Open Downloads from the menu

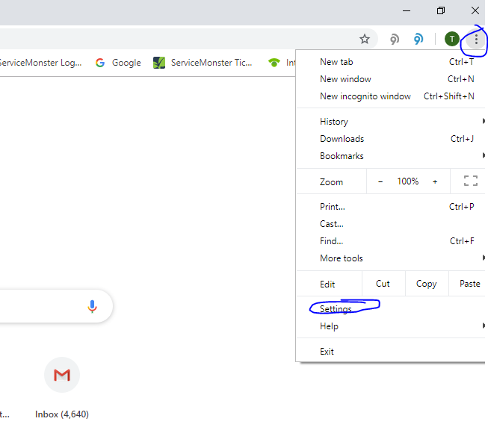(x=391, y=139)
